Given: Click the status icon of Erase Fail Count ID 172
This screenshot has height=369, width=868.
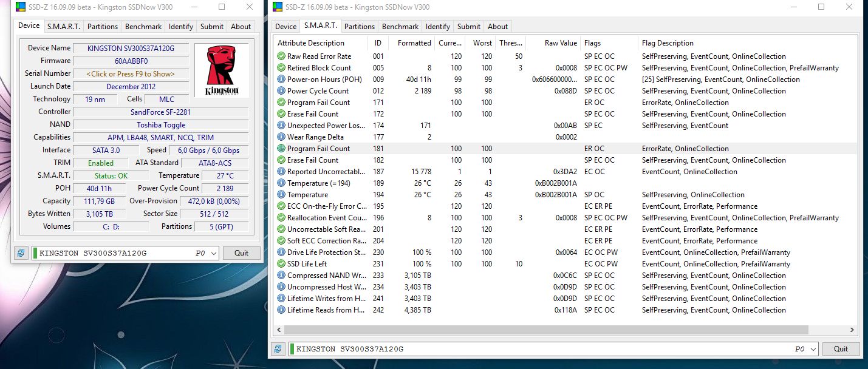Looking at the screenshot, I should 281,114.
